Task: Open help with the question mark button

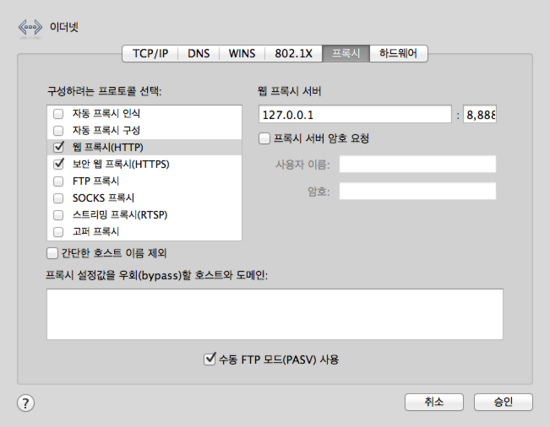Action: pyautogui.click(x=26, y=403)
